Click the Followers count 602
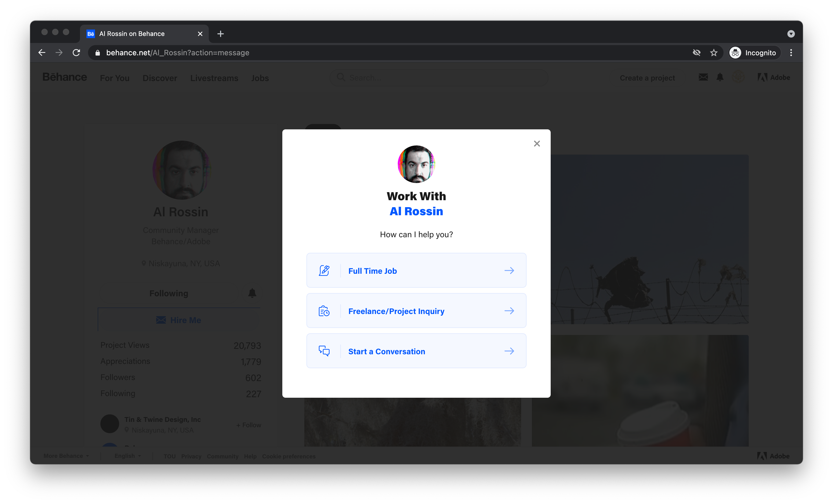This screenshot has height=504, width=833. tap(253, 378)
